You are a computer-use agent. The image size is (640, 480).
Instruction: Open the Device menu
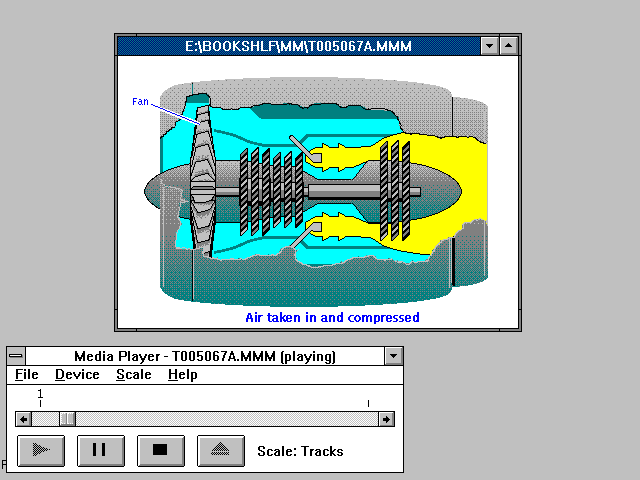click(x=77, y=375)
